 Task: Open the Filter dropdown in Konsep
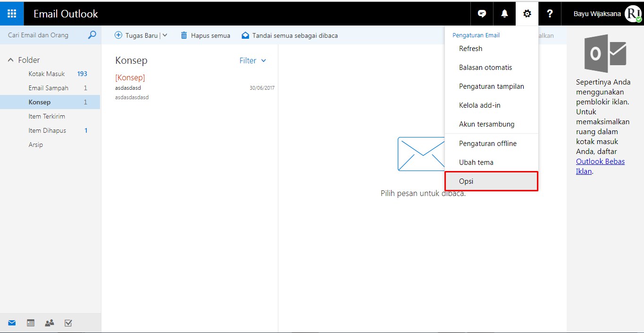pyautogui.click(x=253, y=60)
